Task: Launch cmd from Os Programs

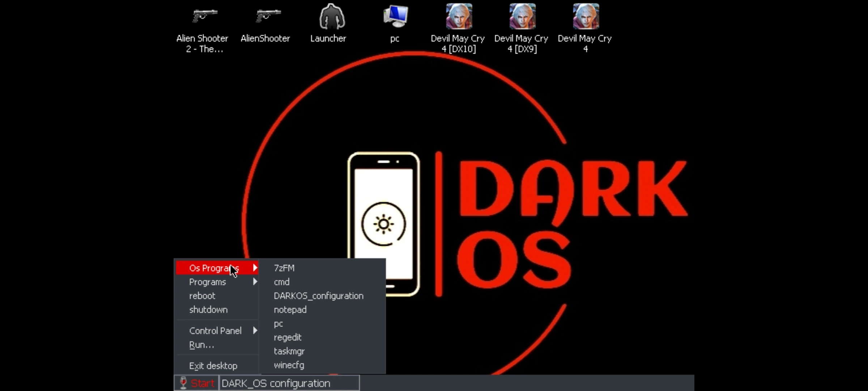Action: (x=323, y=282)
